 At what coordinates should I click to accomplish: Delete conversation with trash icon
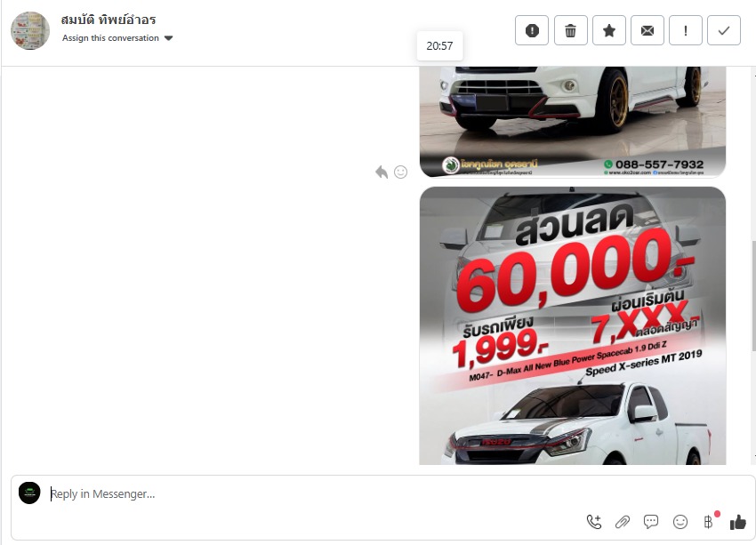[570, 30]
